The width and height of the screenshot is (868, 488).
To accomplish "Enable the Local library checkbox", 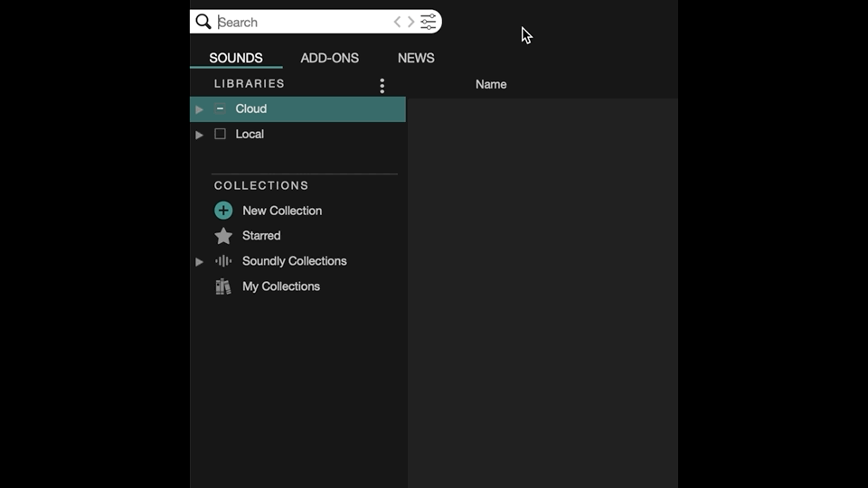I will [220, 134].
